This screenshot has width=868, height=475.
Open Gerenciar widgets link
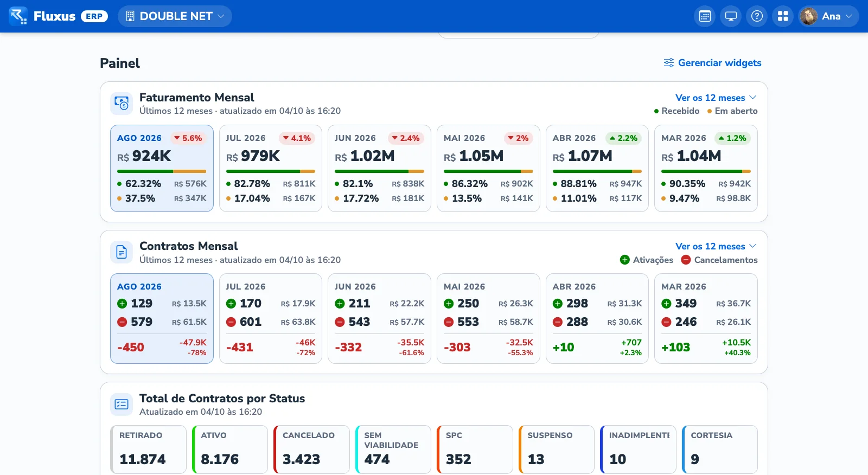(x=712, y=63)
